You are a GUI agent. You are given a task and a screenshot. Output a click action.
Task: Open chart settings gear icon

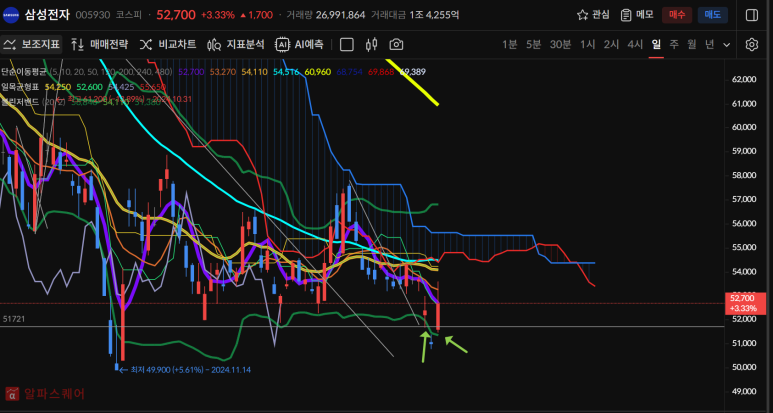[752, 45]
